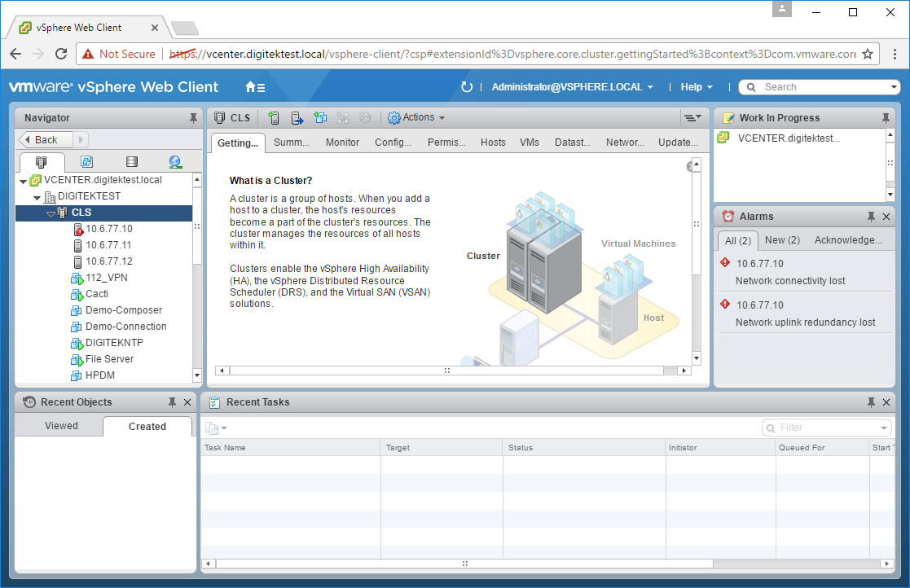Image resolution: width=910 pixels, height=588 pixels.
Task: Open the Datastores tab
Action: (x=572, y=142)
